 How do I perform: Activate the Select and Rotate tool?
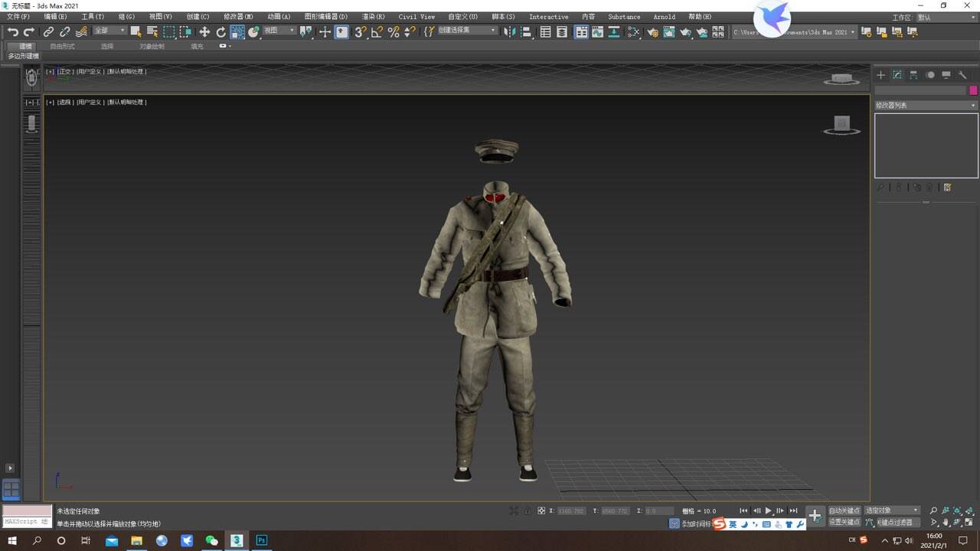pyautogui.click(x=221, y=32)
